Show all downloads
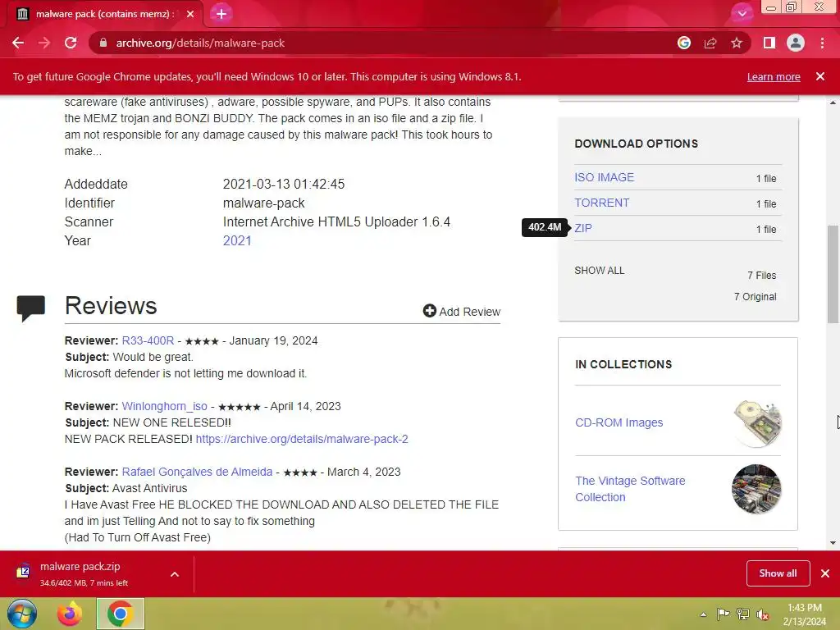Image resolution: width=840 pixels, height=630 pixels. click(x=778, y=573)
